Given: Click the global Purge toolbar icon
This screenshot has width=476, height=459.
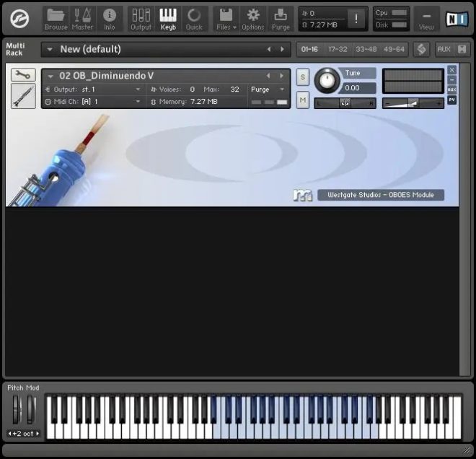Looking at the screenshot, I should (x=281, y=19).
